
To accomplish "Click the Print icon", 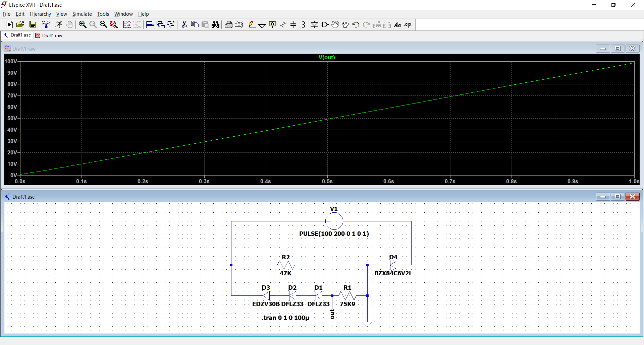I will tap(229, 24).
